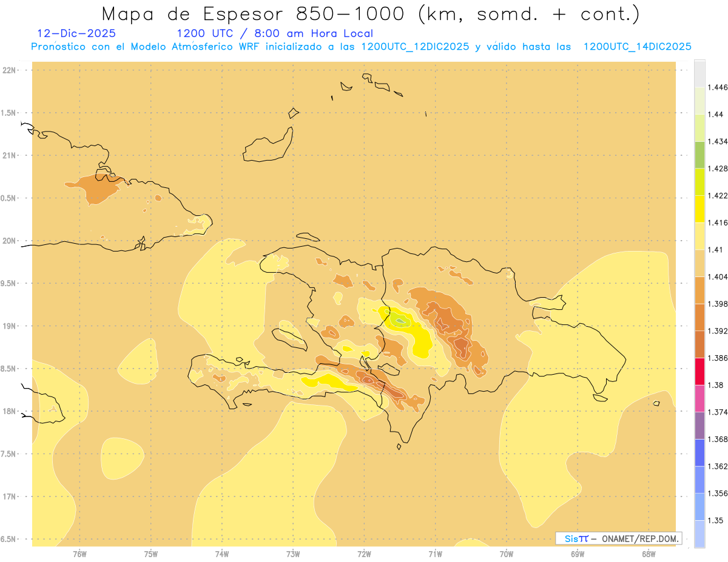Click the orange legend swatch below 1.404

point(700,290)
